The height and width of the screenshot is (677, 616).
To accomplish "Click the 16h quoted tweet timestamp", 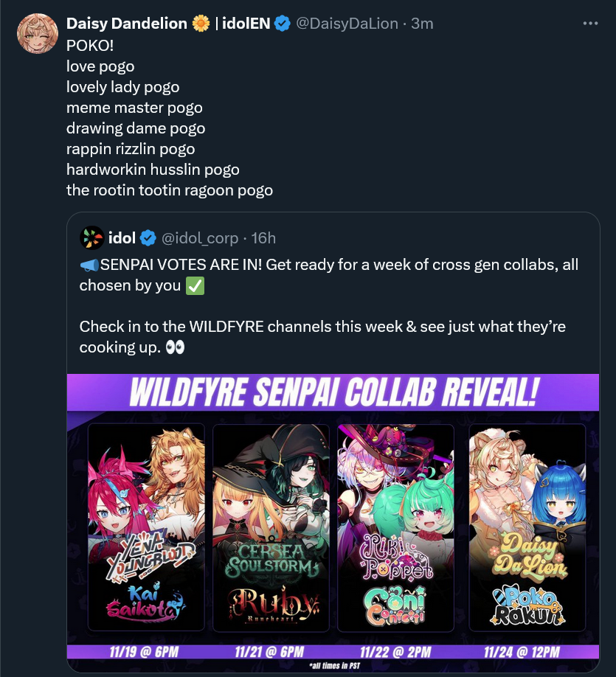I will (263, 238).
